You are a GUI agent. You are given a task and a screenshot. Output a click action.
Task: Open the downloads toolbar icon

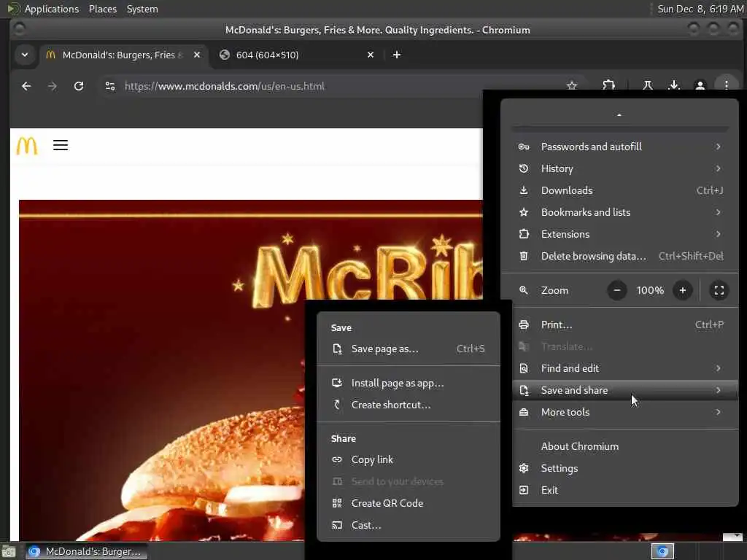[673, 86]
